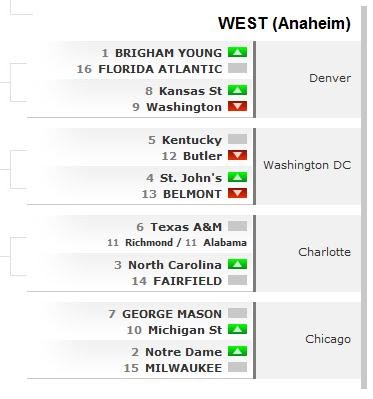This screenshot has width=373, height=399.
Task: Click gray status box beside MILWAUKEE
Action: tap(237, 367)
